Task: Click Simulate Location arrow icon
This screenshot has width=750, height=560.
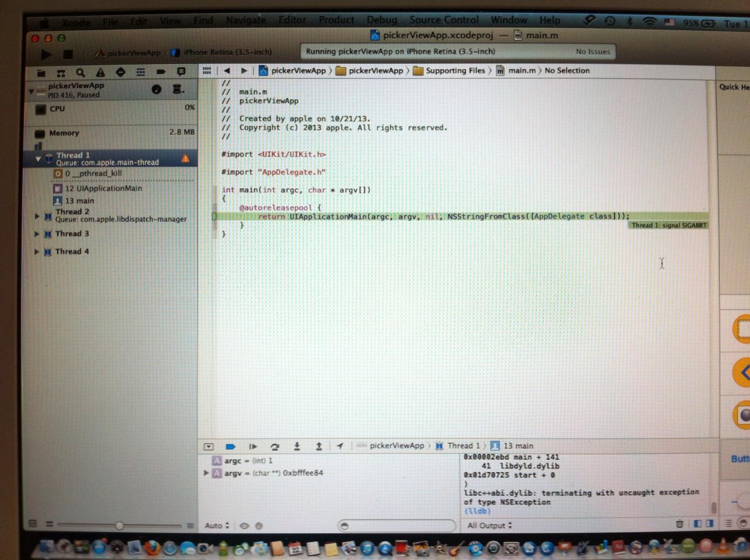Action: click(340, 446)
